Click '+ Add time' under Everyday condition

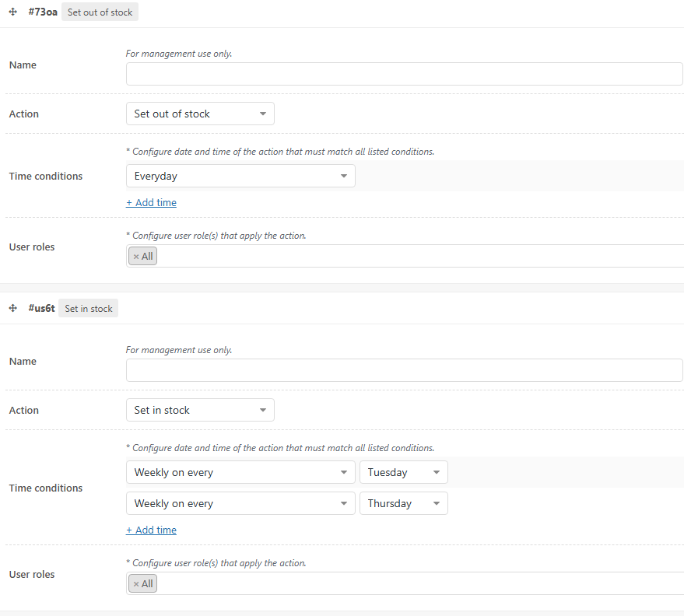point(151,203)
